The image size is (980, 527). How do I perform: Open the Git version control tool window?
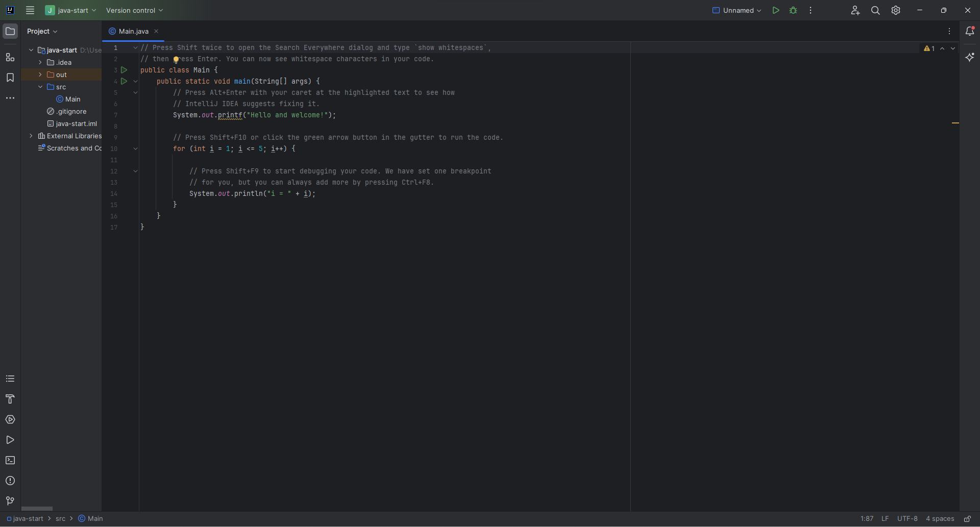tap(10, 501)
